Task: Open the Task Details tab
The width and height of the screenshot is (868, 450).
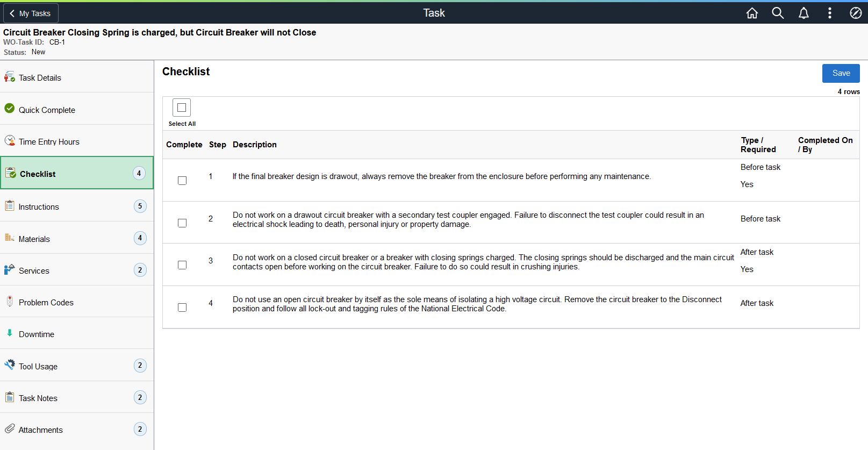Action: click(77, 77)
